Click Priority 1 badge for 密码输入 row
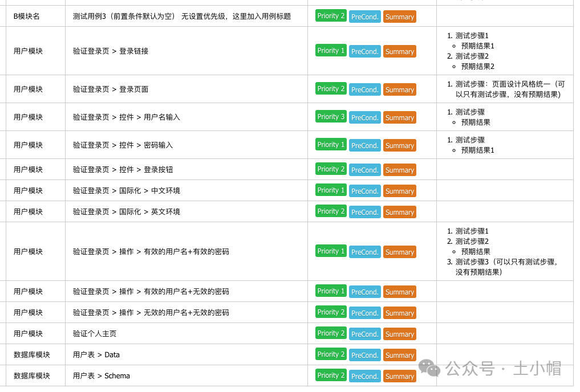The width and height of the screenshot is (580, 392). [331, 145]
